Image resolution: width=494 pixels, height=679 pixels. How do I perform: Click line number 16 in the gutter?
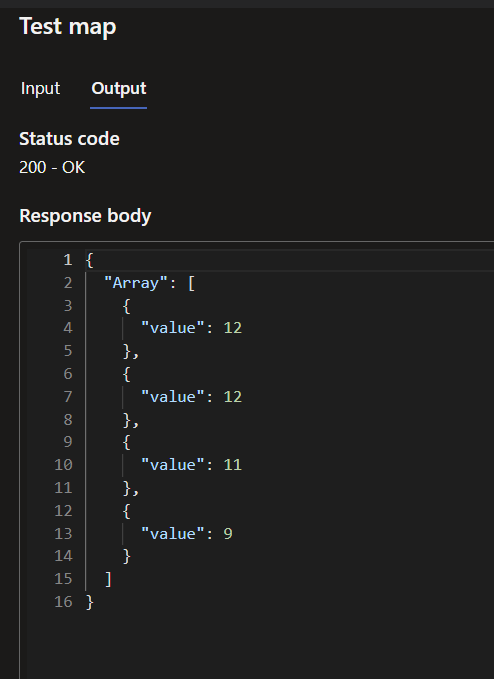pyautogui.click(x=63, y=601)
